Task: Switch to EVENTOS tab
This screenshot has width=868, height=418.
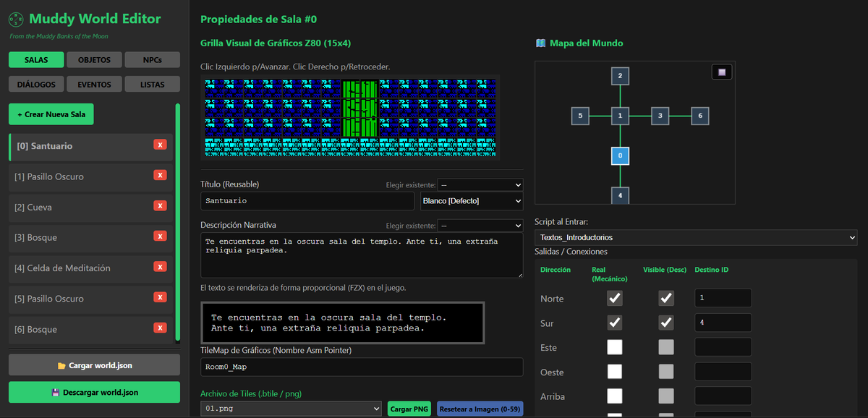Action: (94, 85)
